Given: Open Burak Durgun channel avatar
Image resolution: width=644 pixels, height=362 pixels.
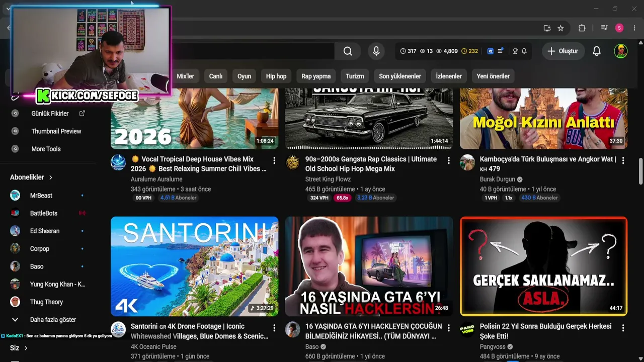Looking at the screenshot, I should 467,162.
